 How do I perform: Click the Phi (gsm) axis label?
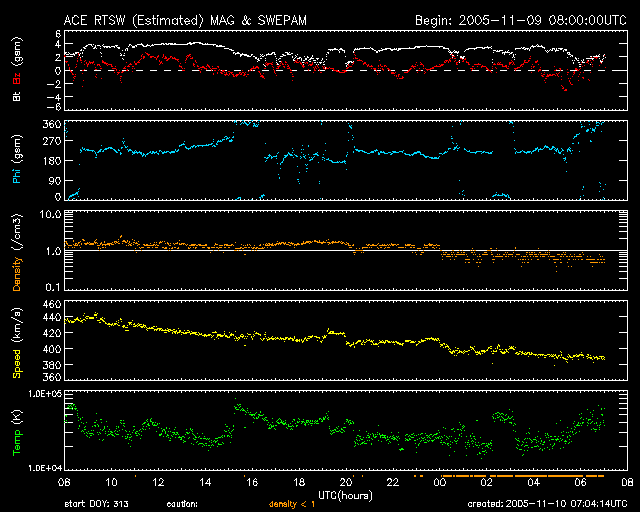tap(16, 160)
